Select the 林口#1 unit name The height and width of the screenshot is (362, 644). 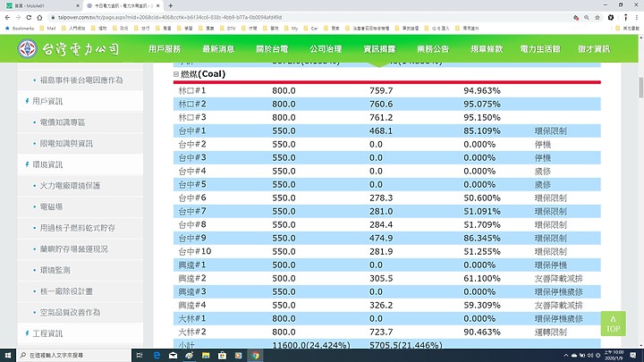pyautogui.click(x=191, y=90)
